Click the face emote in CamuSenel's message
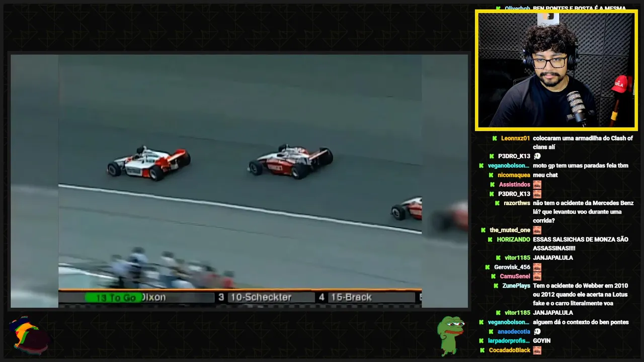Image resolution: width=644 pixels, height=362 pixels. click(537, 277)
